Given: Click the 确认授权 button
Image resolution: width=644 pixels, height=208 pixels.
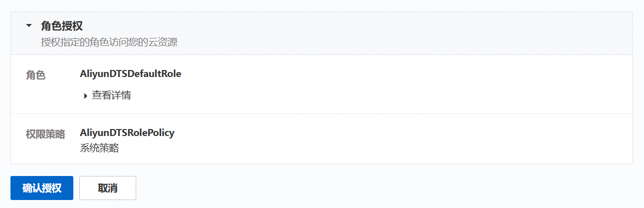Looking at the screenshot, I should [42, 188].
